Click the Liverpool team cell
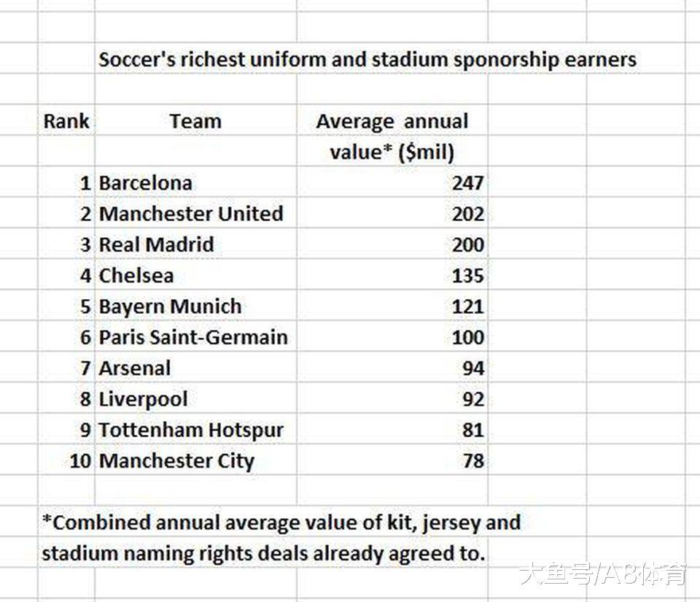Screen dimensions: 700x602 pos(143,399)
